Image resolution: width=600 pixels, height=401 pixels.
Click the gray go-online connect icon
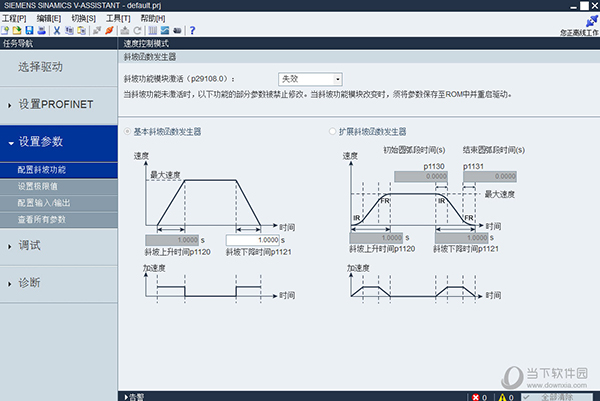(x=97, y=31)
